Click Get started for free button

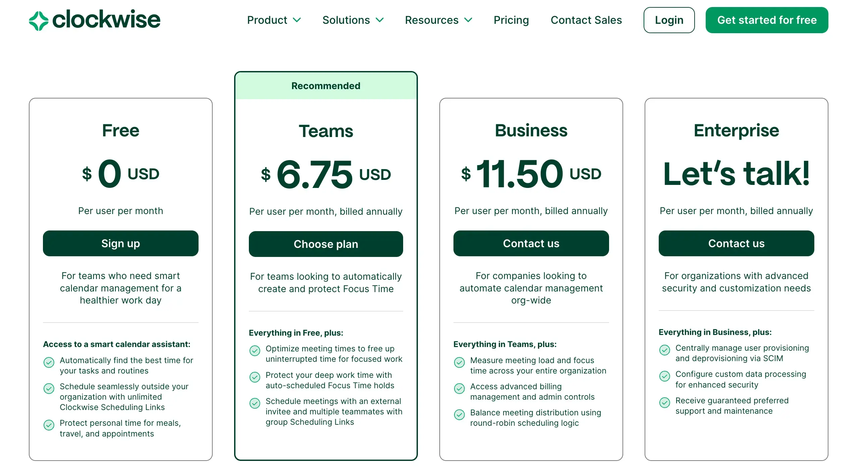pos(767,20)
